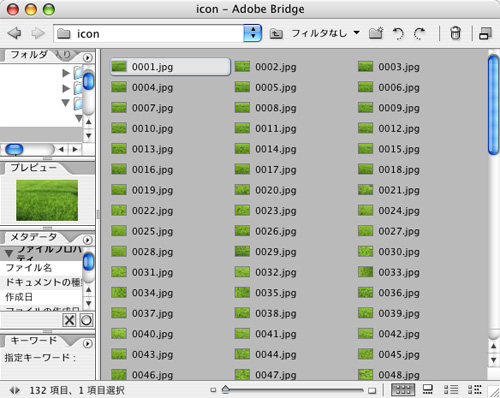
Task: Collapse the third folder tree item
Action: [x=66, y=103]
